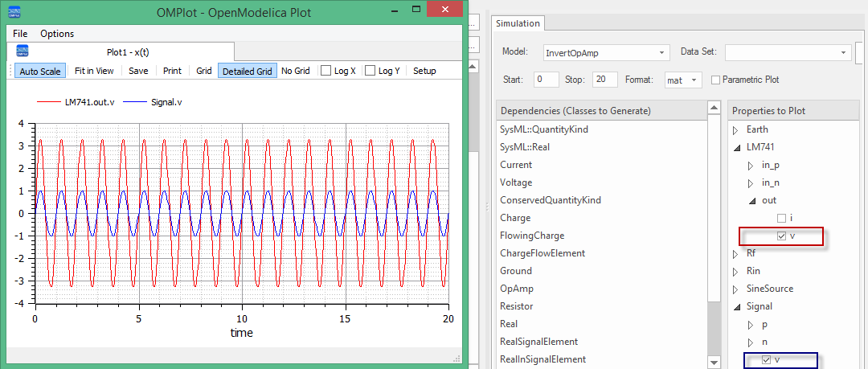Enable Detailed Grid display

[247, 71]
